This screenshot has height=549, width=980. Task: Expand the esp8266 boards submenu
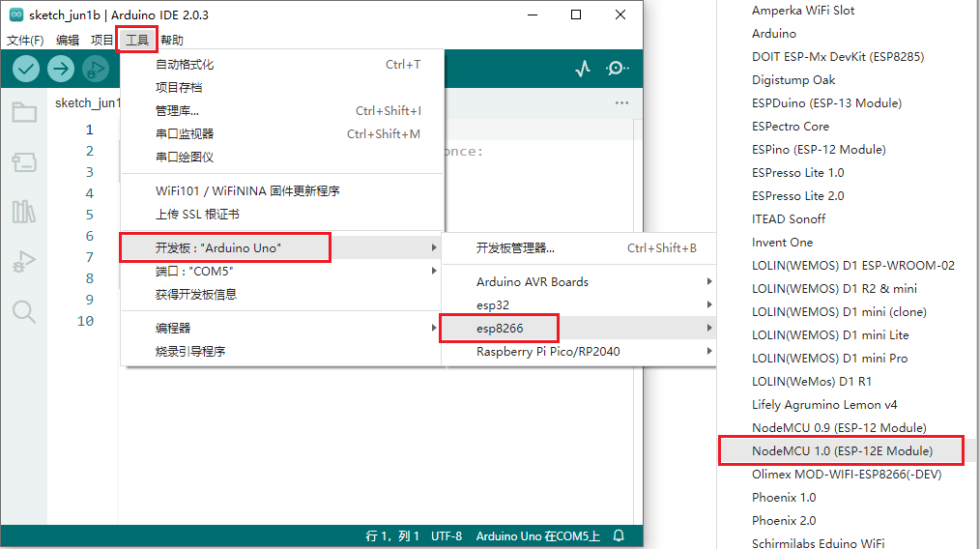click(579, 328)
